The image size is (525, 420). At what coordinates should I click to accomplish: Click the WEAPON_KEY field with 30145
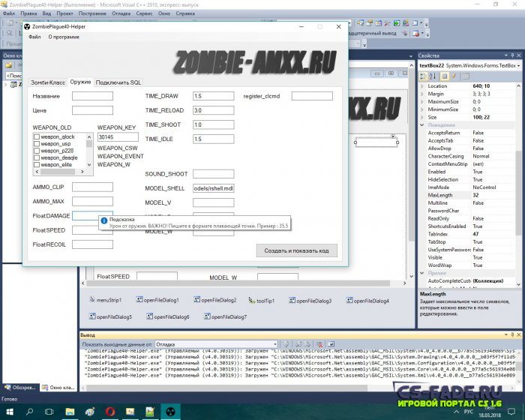[118, 136]
